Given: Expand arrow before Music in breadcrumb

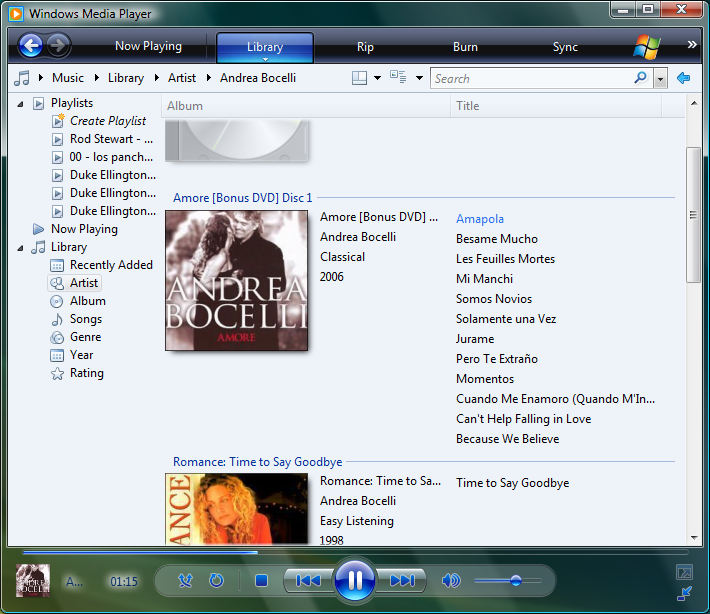Looking at the screenshot, I should click(41, 78).
